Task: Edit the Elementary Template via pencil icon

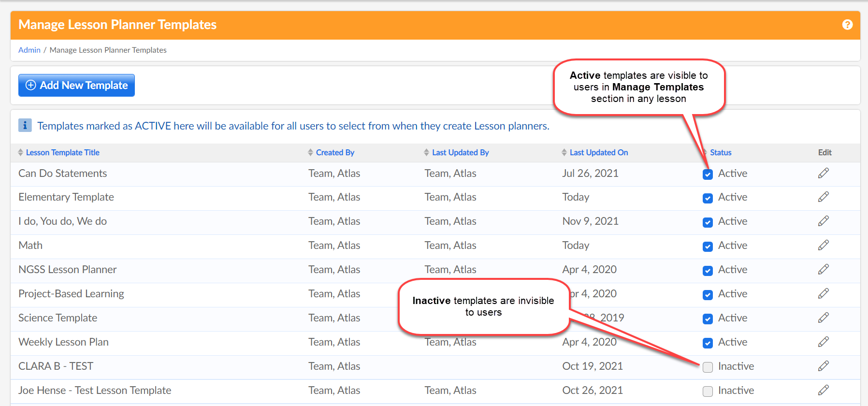Action: coord(824,197)
